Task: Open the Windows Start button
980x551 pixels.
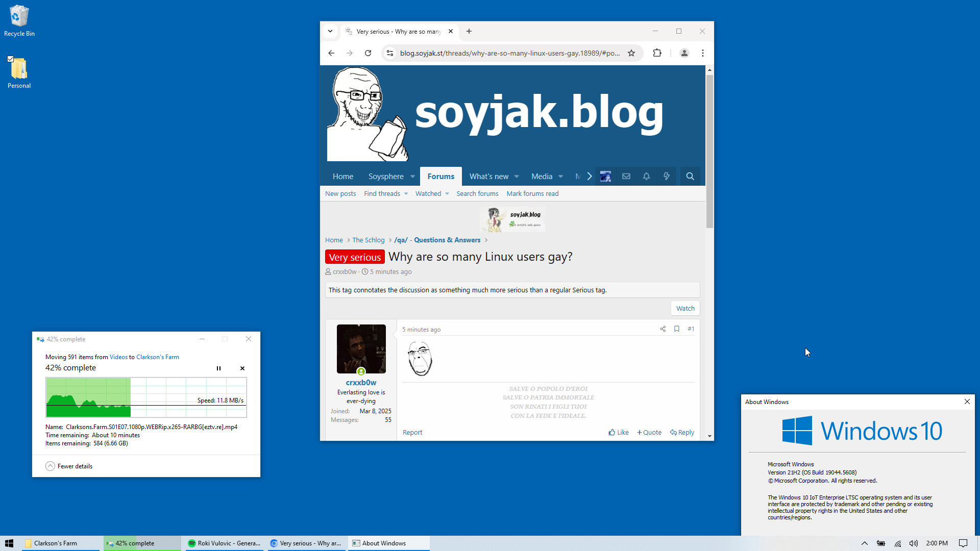Action: coord(9,543)
